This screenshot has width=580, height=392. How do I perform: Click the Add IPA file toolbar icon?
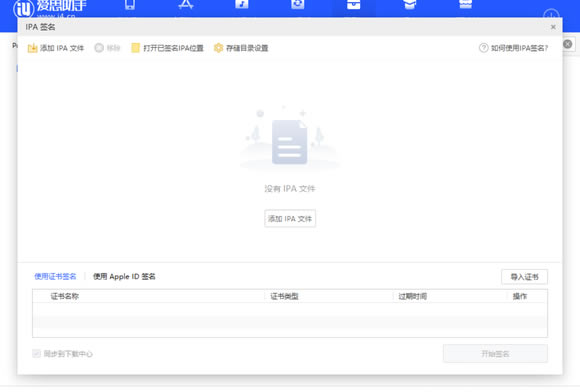point(33,48)
